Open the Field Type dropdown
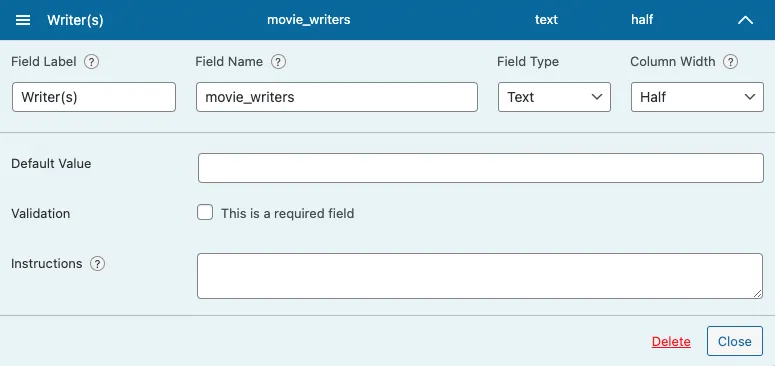 [x=554, y=97]
